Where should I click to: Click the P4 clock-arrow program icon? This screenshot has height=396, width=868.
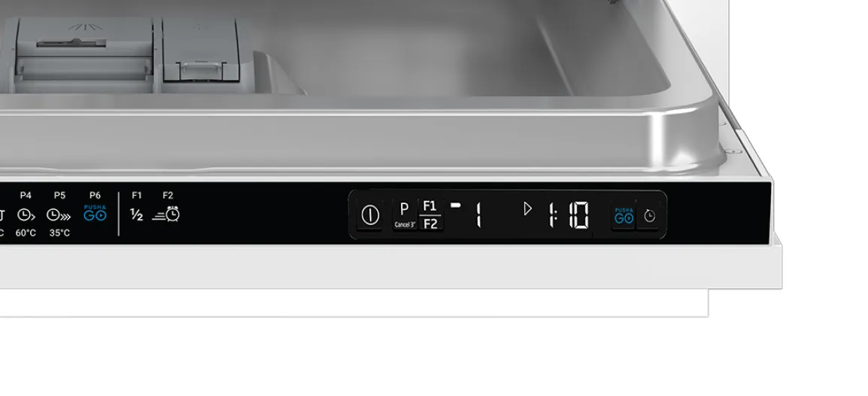[26, 215]
